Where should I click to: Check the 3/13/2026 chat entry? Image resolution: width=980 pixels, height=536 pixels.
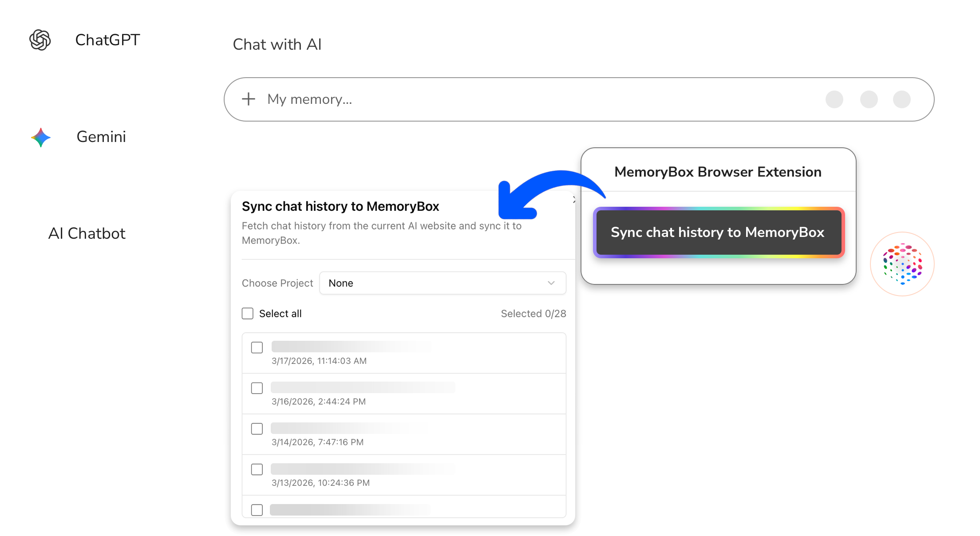pyautogui.click(x=257, y=469)
